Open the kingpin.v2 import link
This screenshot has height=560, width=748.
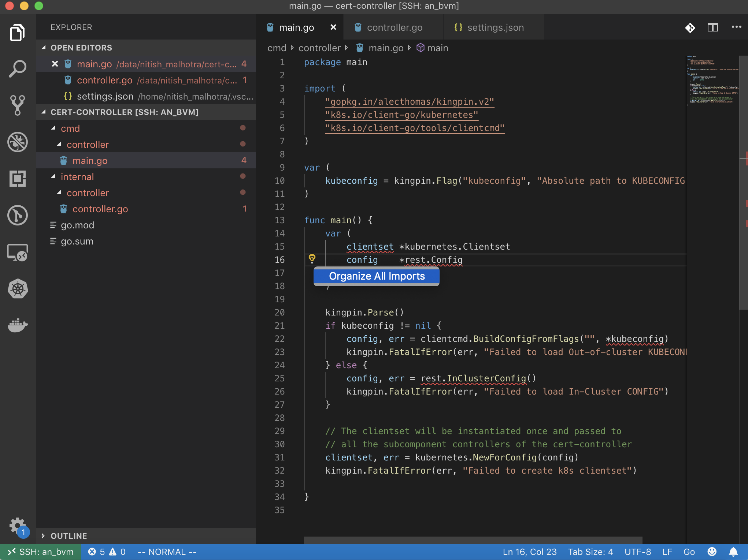[410, 102]
